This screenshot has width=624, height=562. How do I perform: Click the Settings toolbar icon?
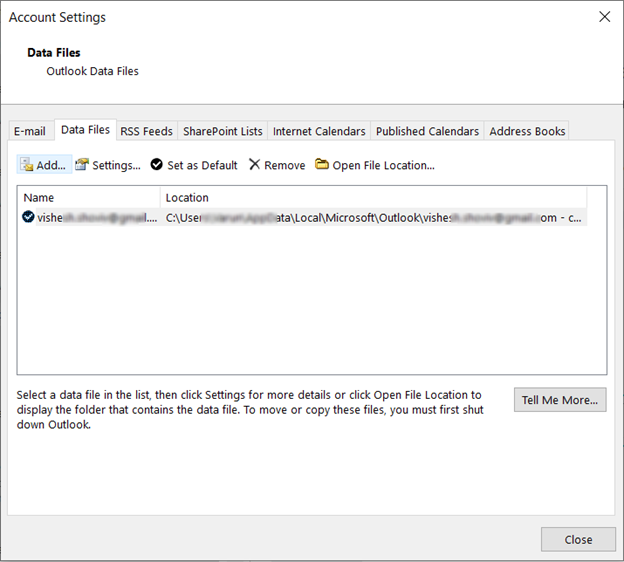[82, 164]
